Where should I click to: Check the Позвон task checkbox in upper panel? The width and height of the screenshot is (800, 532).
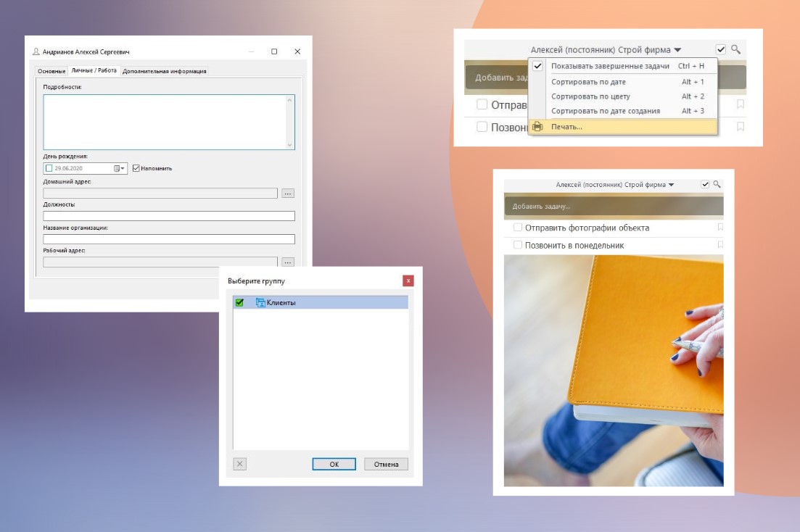click(x=482, y=127)
